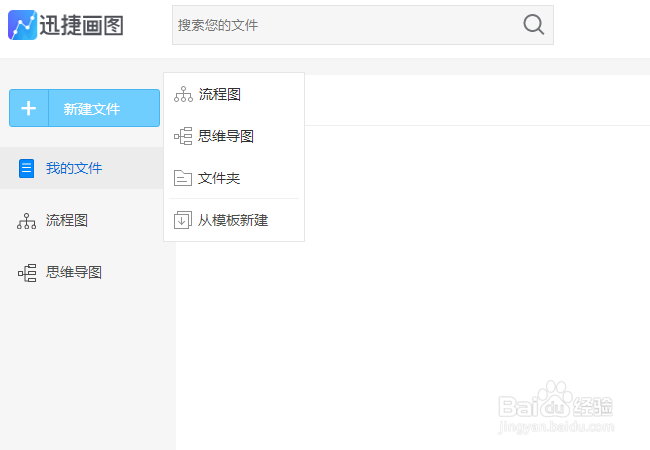650x450 pixels.
Task: Click the 新建文件 button label
Action: tap(92, 109)
